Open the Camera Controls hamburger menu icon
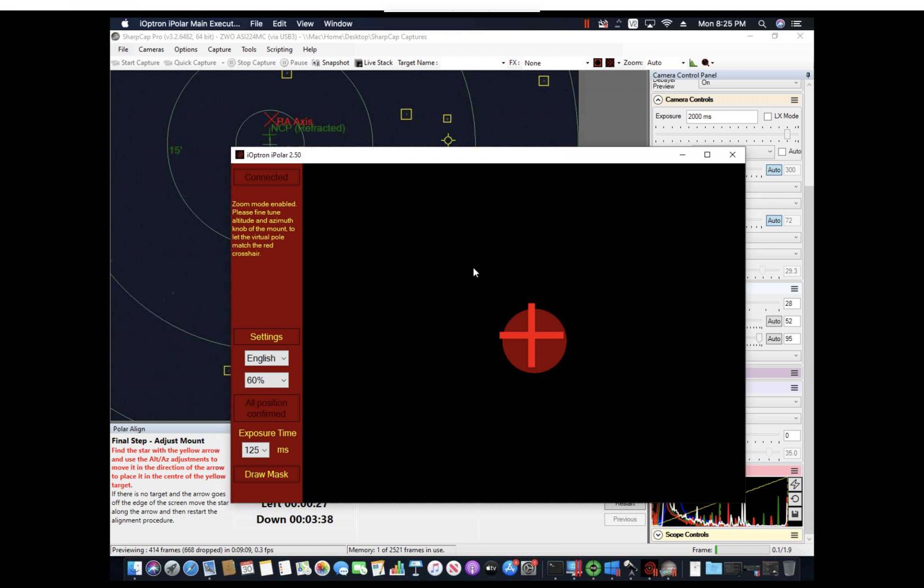Image resolution: width=924 pixels, height=588 pixels. pyautogui.click(x=795, y=100)
